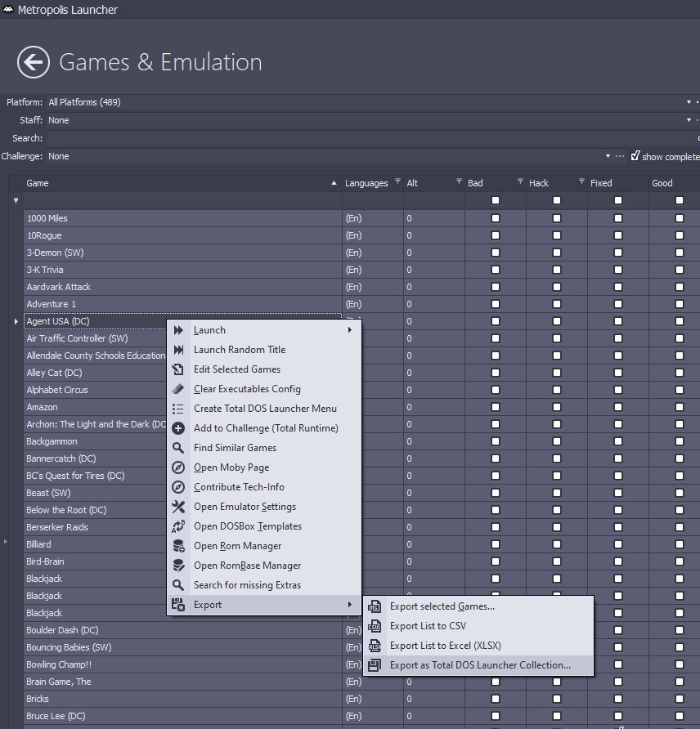Click the compass icon for Contribute Tech-Info
This screenshot has height=729, width=700.
[x=178, y=487]
